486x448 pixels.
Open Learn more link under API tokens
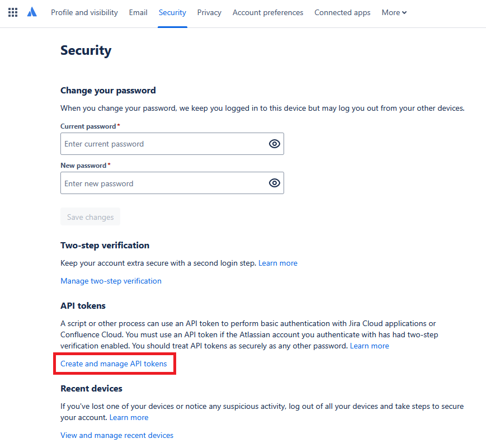coord(369,346)
